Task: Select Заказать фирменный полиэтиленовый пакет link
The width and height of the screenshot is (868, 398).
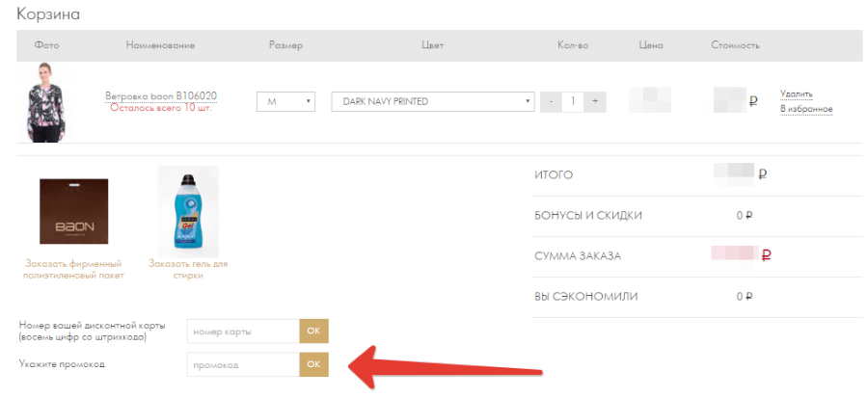Action: coord(73,269)
